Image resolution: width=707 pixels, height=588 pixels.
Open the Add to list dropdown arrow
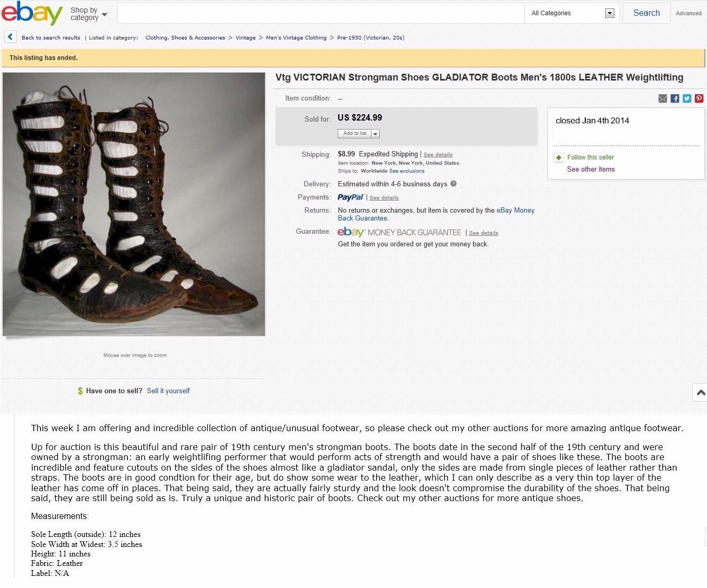pyautogui.click(x=375, y=134)
